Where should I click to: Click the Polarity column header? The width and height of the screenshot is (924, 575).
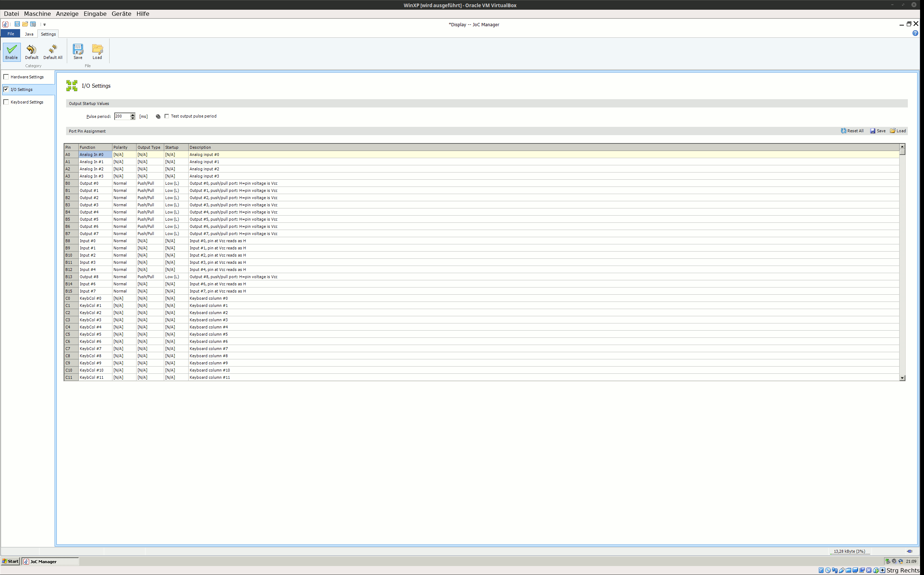click(124, 148)
